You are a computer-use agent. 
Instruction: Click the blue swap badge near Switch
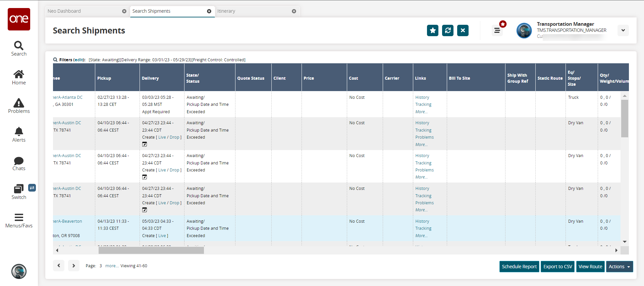[x=32, y=188]
